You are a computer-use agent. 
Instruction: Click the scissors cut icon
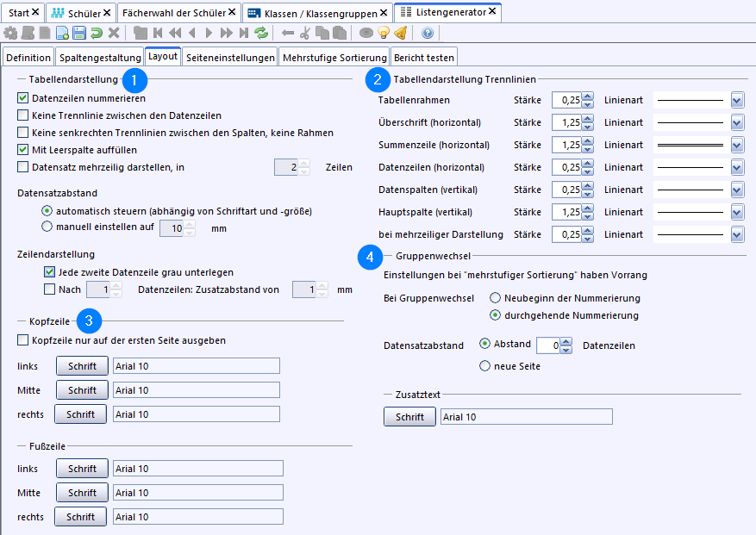click(x=304, y=33)
